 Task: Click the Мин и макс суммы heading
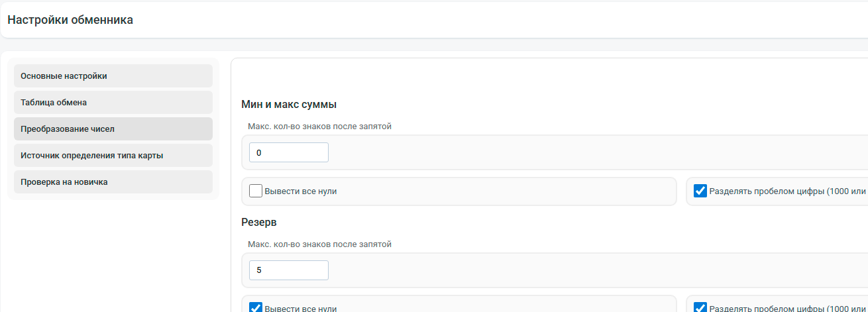(x=289, y=105)
